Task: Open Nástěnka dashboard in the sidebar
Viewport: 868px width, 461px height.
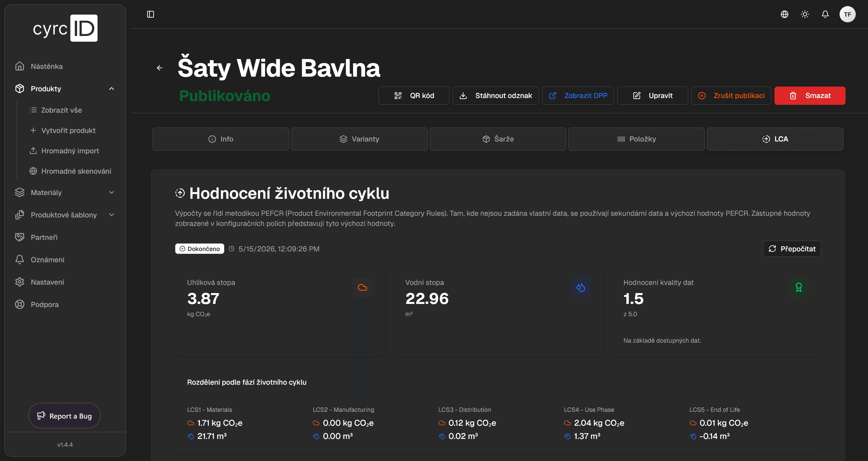Action: pos(65,66)
